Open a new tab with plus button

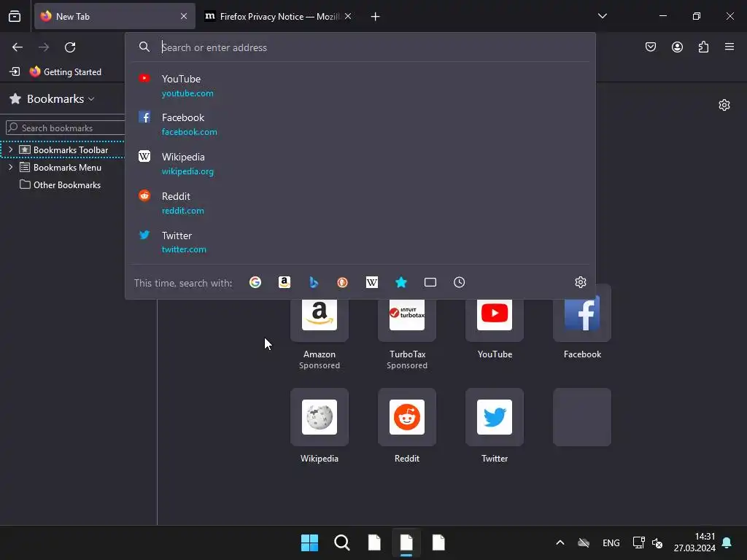pyautogui.click(x=376, y=17)
